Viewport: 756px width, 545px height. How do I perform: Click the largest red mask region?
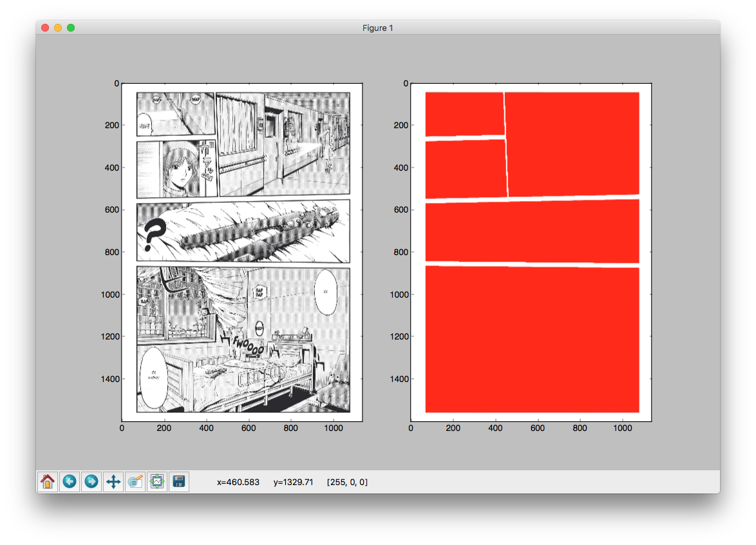(533, 339)
